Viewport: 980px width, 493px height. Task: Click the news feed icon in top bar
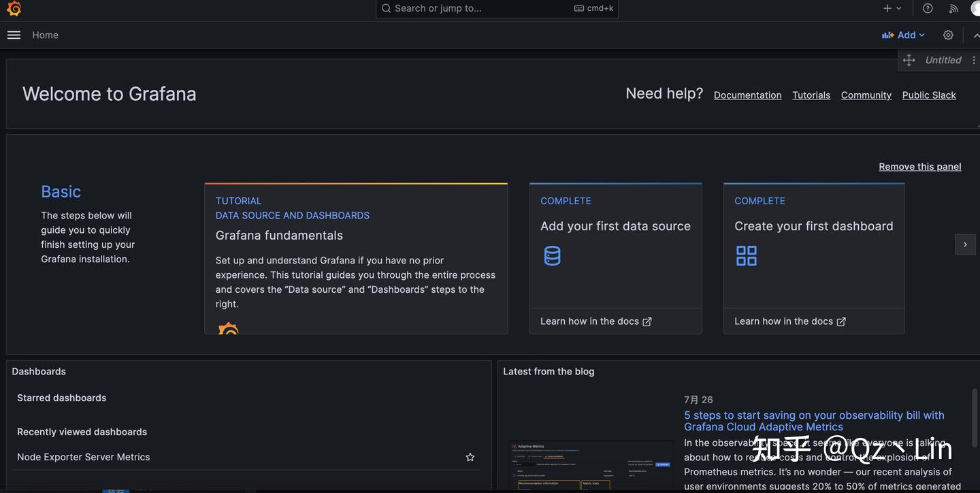pos(953,8)
